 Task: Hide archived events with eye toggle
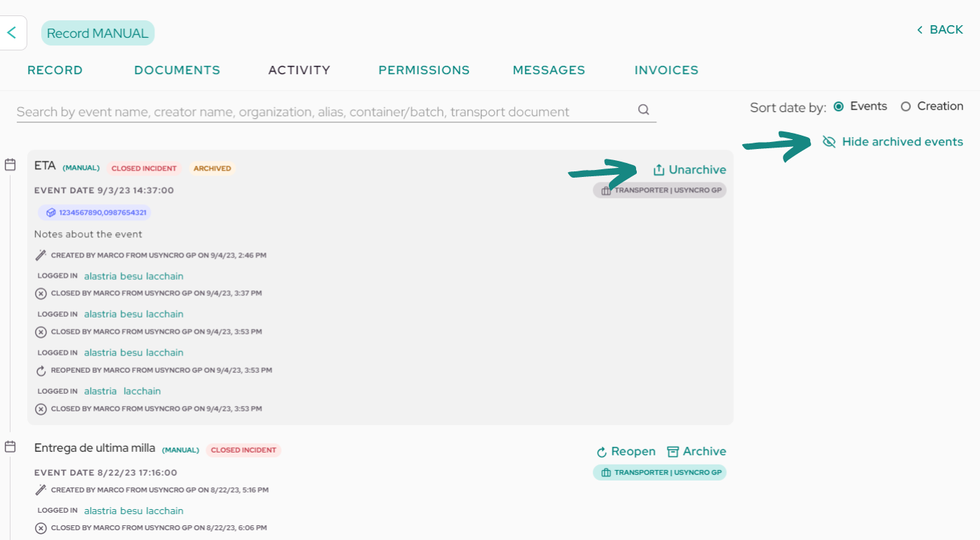[829, 142]
